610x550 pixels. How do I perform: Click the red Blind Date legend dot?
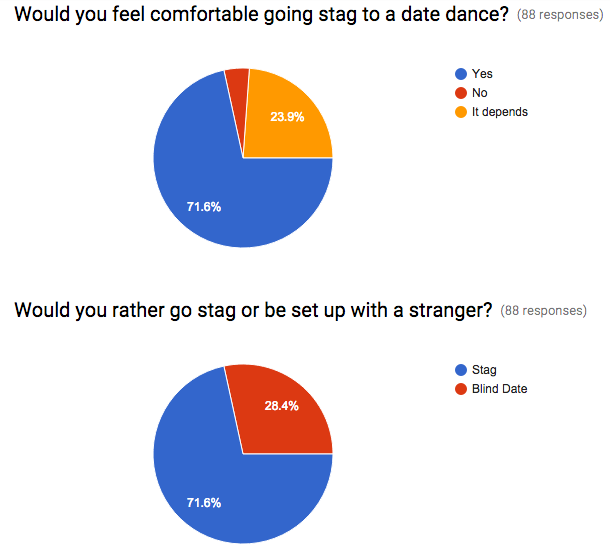pyautogui.click(x=461, y=389)
